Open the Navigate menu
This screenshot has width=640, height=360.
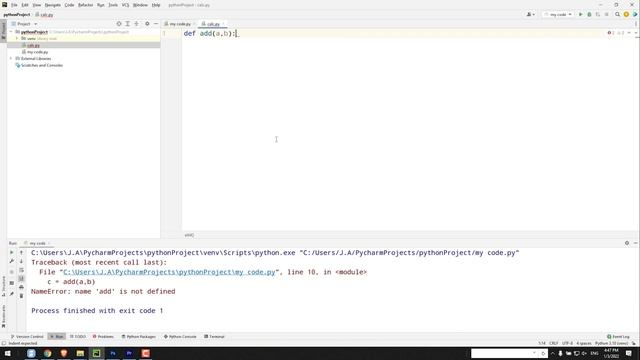point(53,5)
